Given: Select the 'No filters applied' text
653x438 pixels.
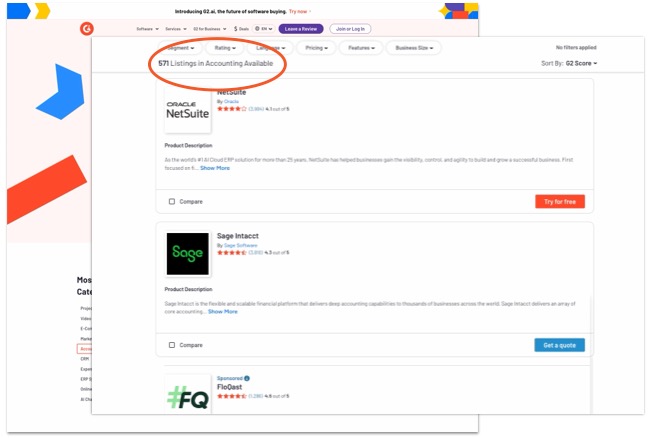Looking at the screenshot, I should 576,47.
